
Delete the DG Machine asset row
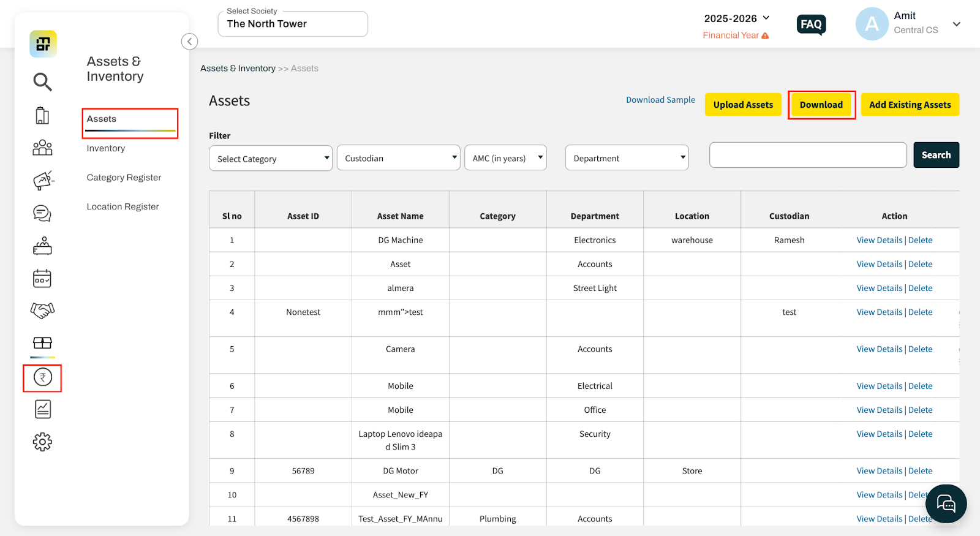(x=921, y=240)
